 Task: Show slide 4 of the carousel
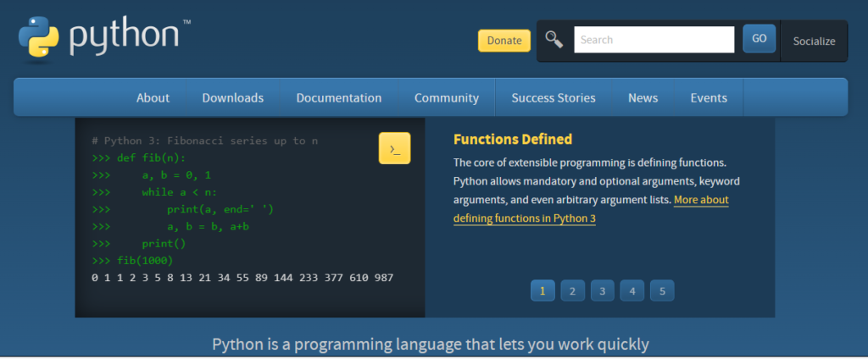632,291
